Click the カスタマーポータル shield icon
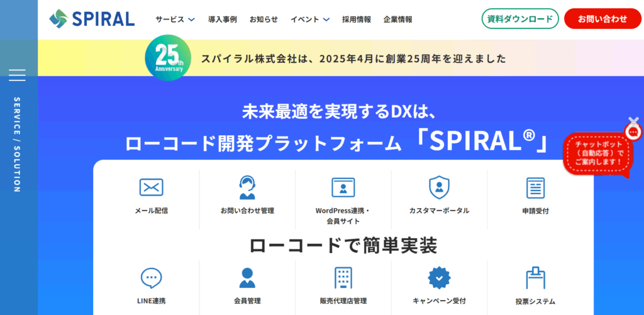The width and height of the screenshot is (644, 315). pyautogui.click(x=439, y=187)
